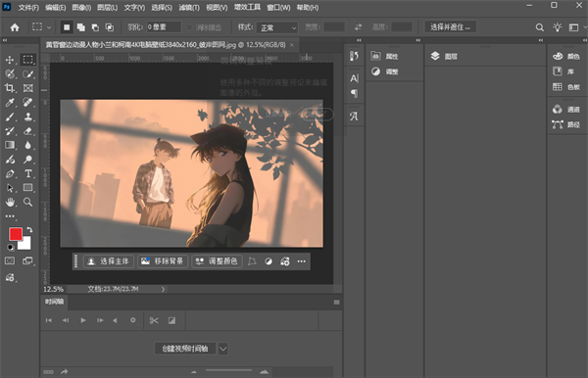Open the 图层 layers panel
The height and width of the screenshot is (378, 588).
(444, 56)
